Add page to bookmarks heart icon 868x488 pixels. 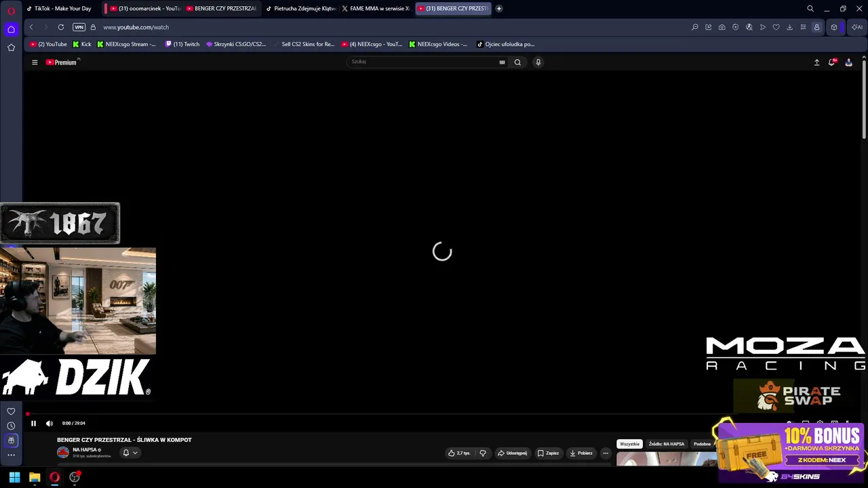[776, 27]
